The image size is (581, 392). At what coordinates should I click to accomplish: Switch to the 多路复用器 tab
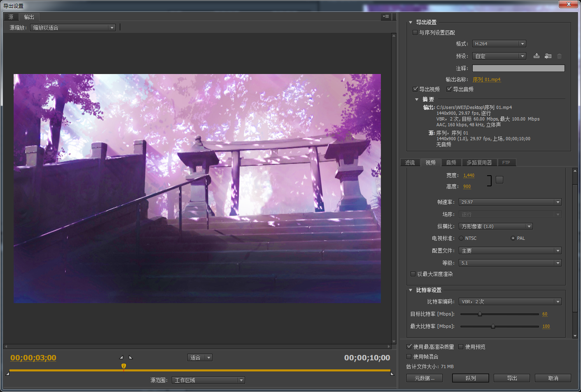(x=479, y=162)
